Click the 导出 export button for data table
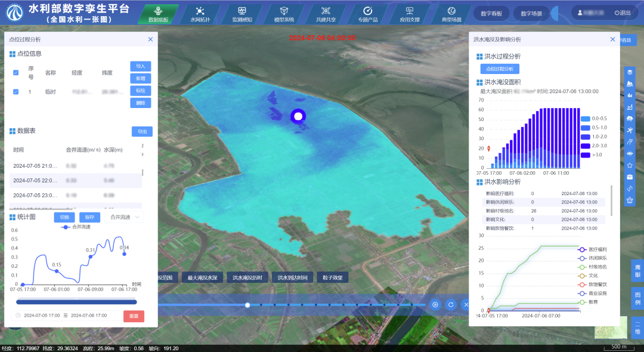 pyautogui.click(x=142, y=131)
